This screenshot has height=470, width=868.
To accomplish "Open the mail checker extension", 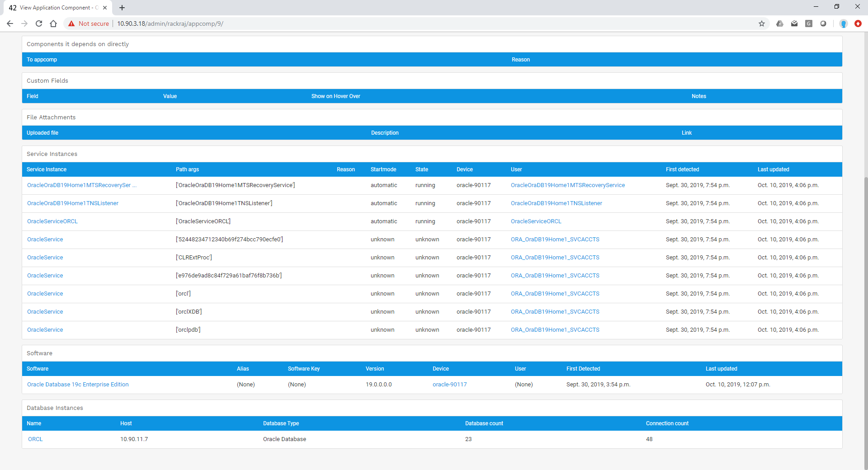I will (794, 23).
